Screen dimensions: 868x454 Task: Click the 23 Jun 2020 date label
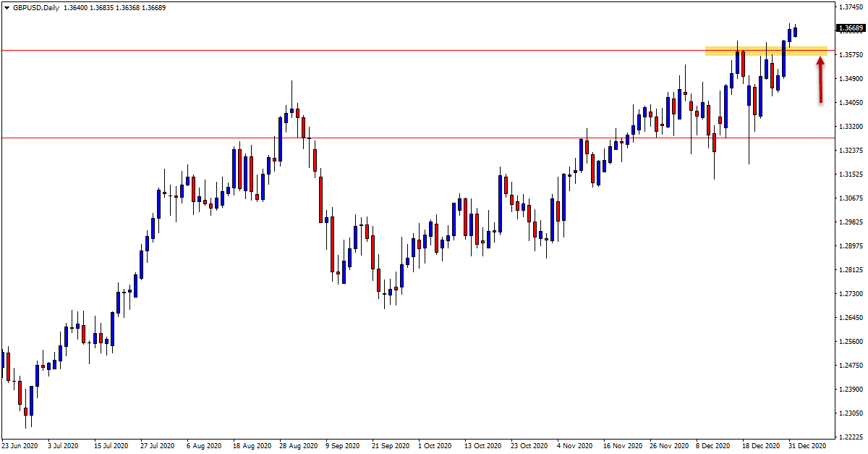click(x=20, y=446)
